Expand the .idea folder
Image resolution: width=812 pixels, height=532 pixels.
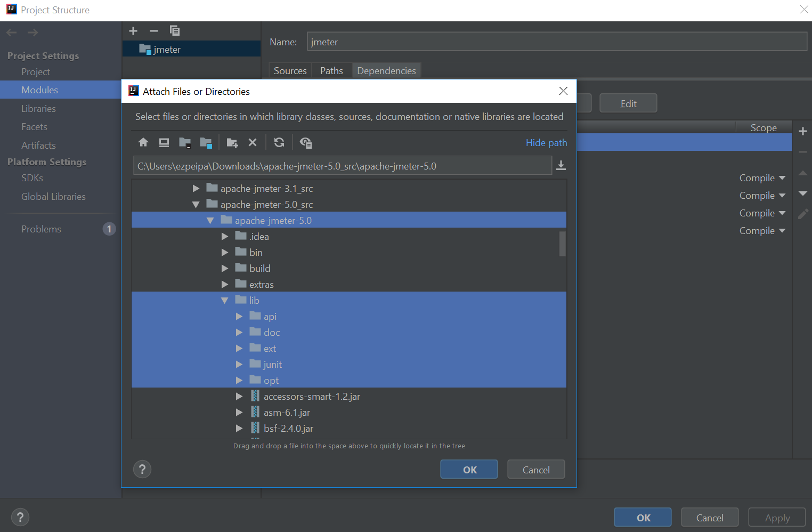click(225, 236)
